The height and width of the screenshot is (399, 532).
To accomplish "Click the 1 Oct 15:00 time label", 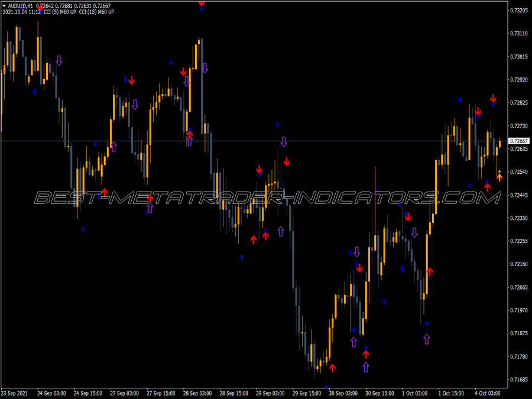I will 451,394.
